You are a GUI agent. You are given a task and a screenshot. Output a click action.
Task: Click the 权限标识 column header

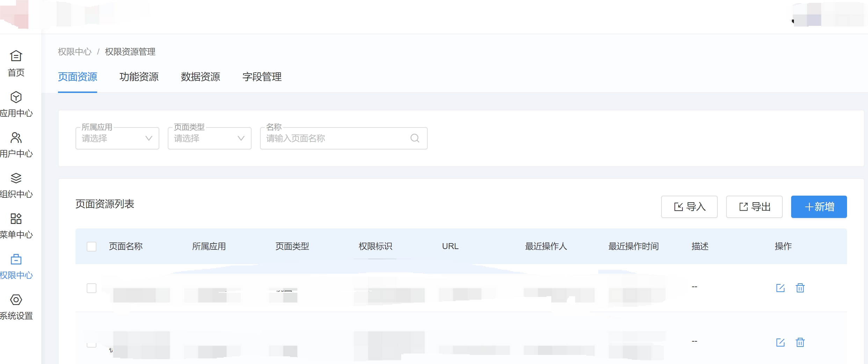(375, 246)
